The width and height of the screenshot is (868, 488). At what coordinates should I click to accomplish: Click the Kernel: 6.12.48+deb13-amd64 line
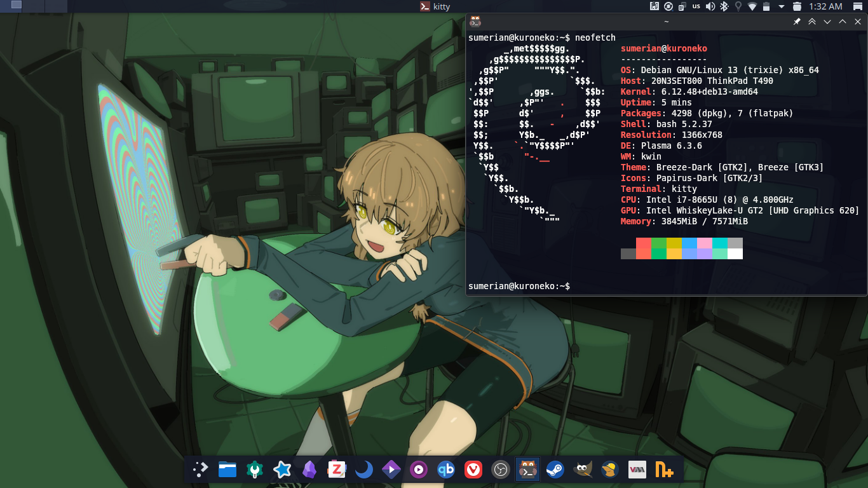689,92
